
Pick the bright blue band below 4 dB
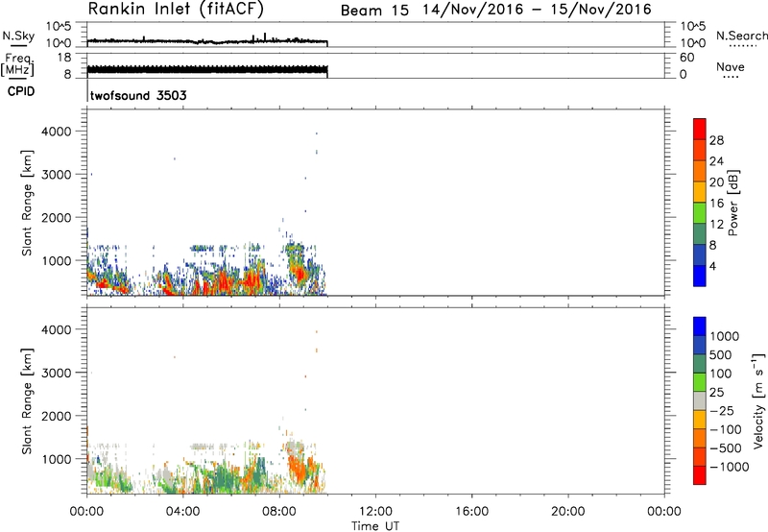tap(700, 276)
